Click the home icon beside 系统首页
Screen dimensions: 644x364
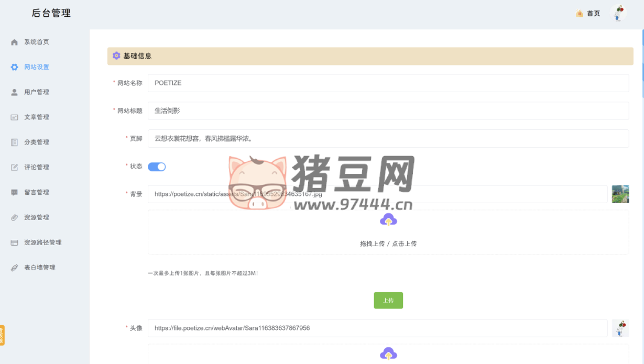(15, 42)
